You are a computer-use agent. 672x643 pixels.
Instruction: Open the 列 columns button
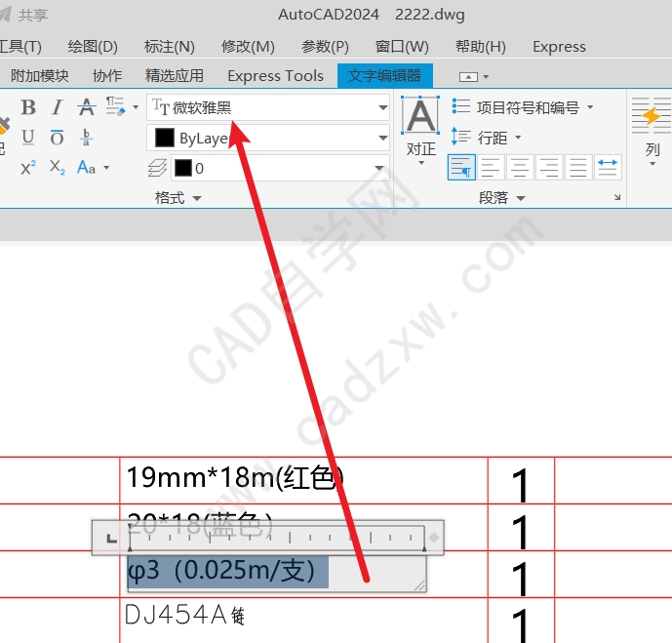pos(652,131)
